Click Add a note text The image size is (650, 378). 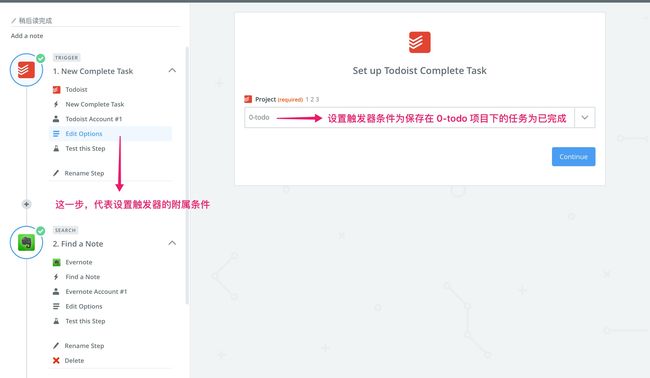(x=27, y=36)
